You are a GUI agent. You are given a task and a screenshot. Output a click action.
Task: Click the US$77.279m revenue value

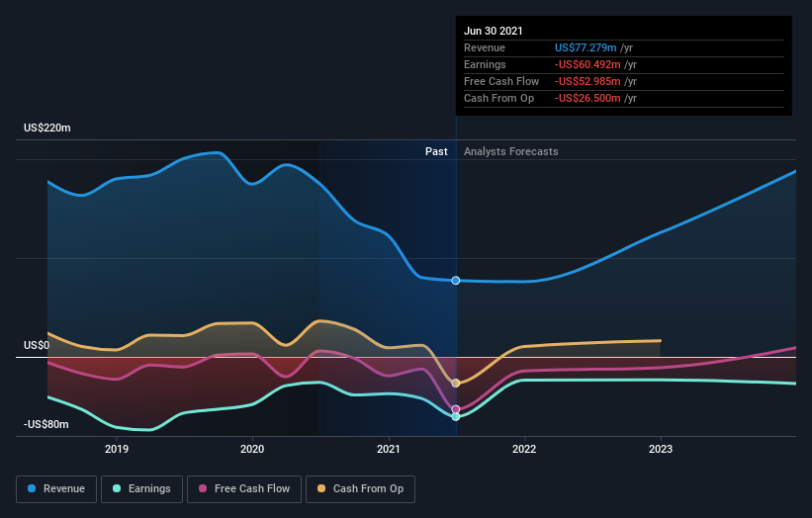point(586,47)
